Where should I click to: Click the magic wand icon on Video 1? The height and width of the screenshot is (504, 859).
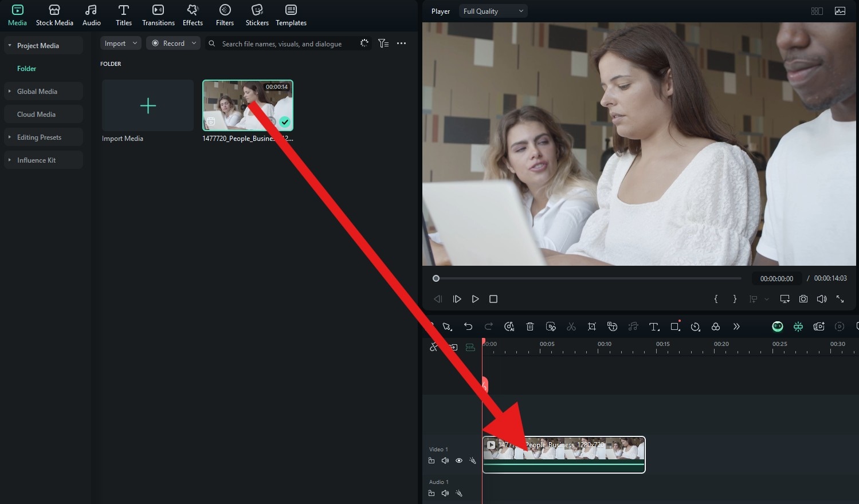(473, 460)
